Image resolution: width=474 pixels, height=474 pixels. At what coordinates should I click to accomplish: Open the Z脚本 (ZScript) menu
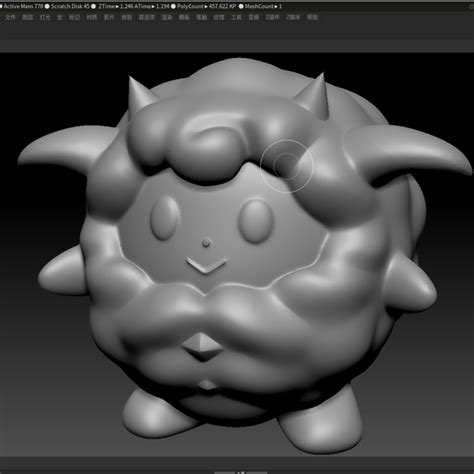(x=293, y=17)
